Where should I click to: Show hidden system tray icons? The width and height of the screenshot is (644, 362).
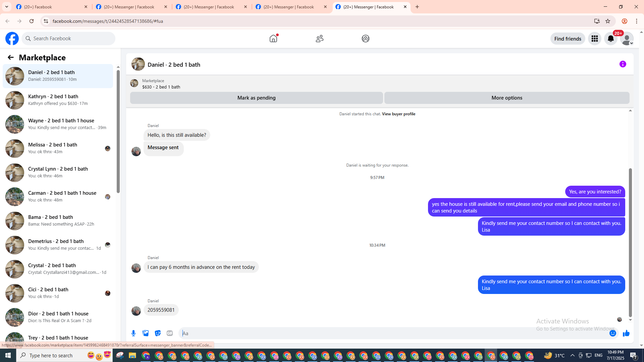[573, 355]
